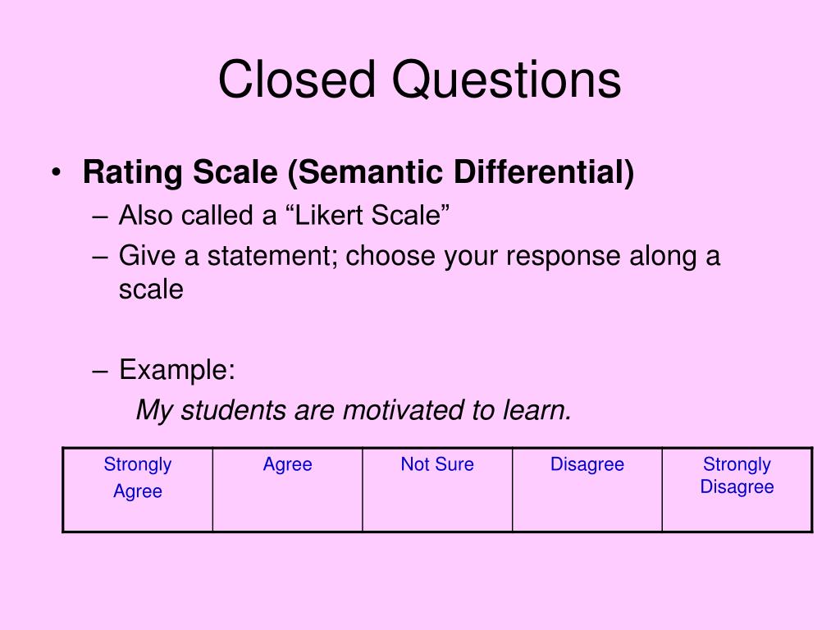Click the 'Closed Questions' slide title
The image size is (840, 630).
pyautogui.click(x=419, y=80)
